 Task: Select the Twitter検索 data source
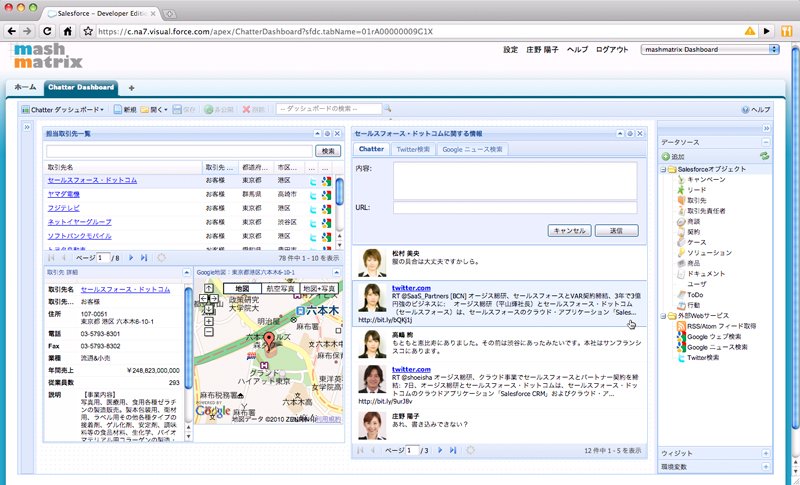[x=703, y=358]
